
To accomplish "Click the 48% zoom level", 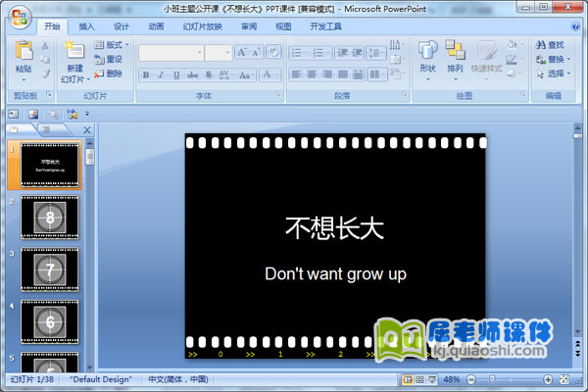I will tap(451, 379).
